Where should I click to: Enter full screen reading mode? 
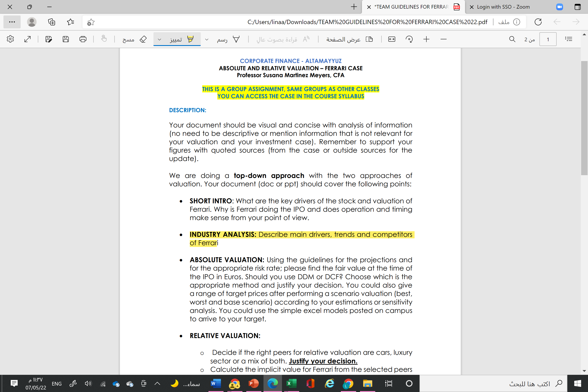[x=28, y=39]
